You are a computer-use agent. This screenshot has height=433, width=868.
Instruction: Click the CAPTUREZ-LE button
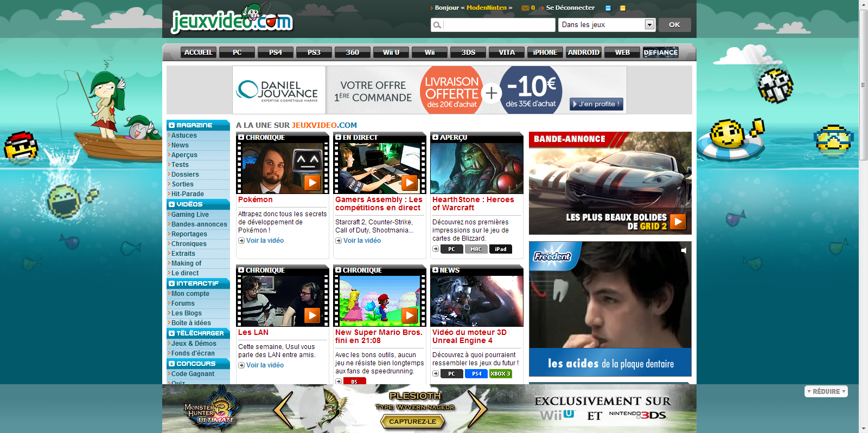click(412, 422)
